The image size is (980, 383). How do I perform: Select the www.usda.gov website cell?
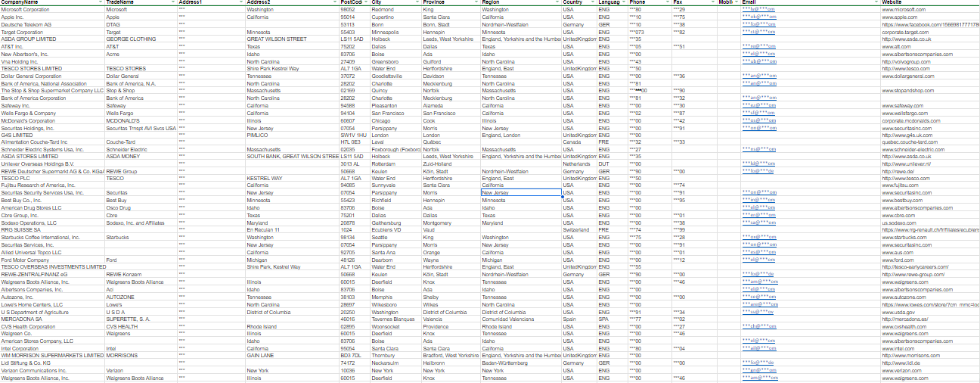pos(930,312)
